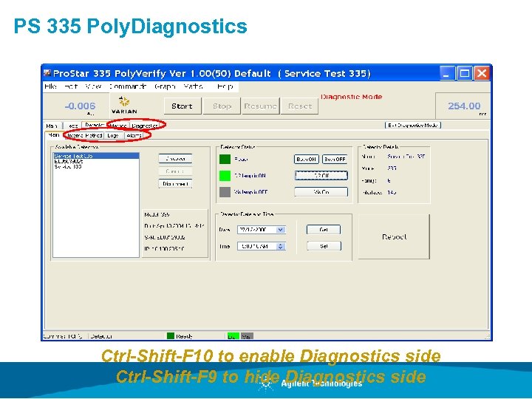The height and width of the screenshot is (399, 532).
Task: Click the Stop button
Action: (222, 106)
